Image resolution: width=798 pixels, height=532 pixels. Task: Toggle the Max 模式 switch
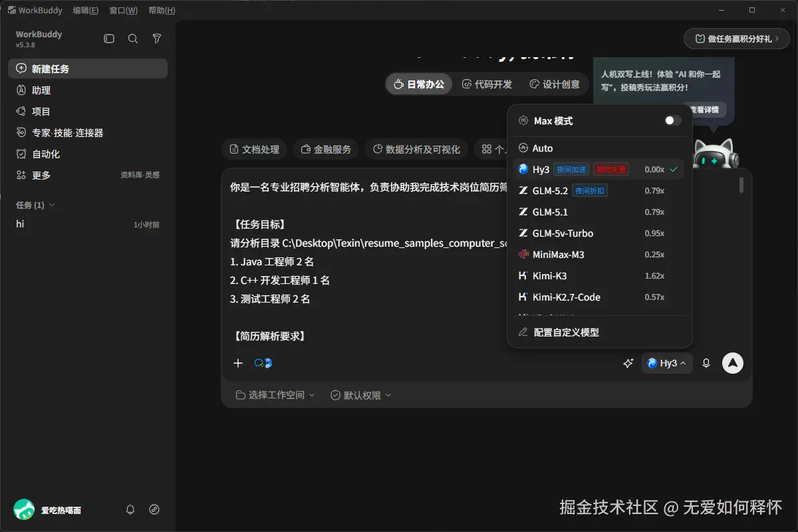tap(673, 120)
